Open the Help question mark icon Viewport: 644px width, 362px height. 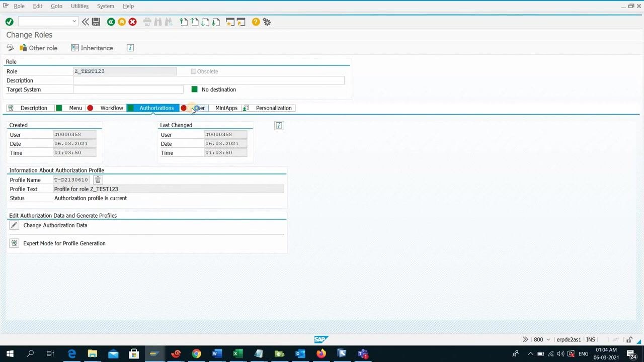point(256,22)
